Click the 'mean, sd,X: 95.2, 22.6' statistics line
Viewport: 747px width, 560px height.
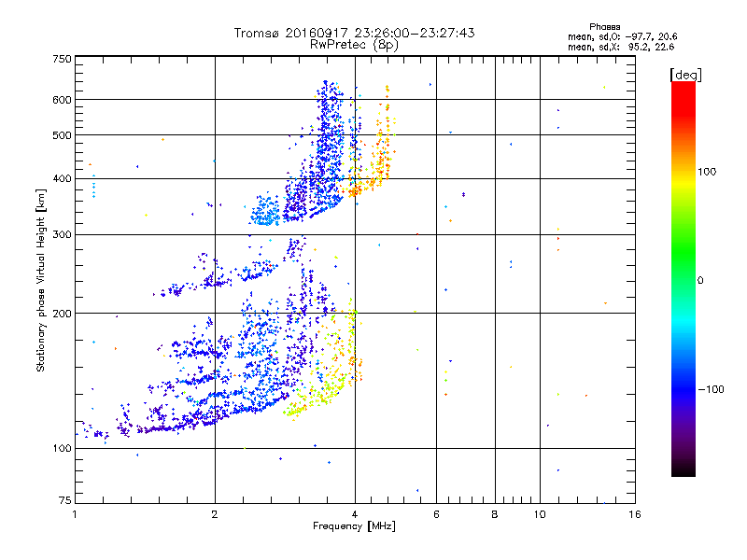coord(621,47)
